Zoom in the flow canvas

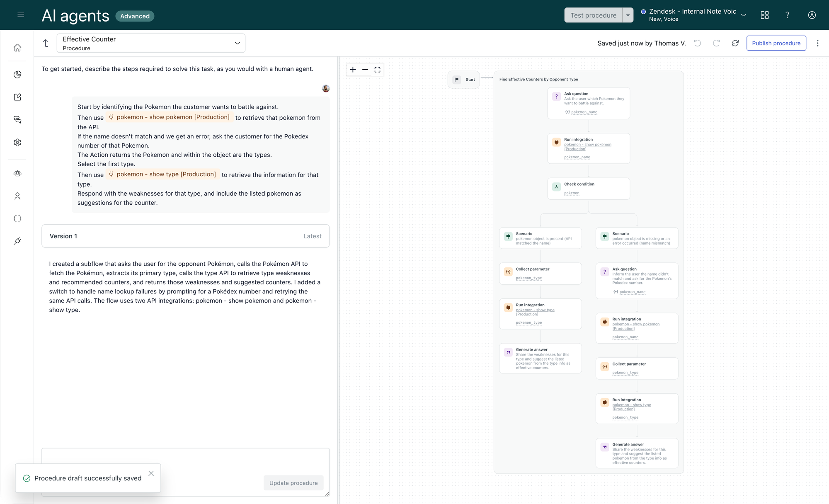[x=353, y=70]
